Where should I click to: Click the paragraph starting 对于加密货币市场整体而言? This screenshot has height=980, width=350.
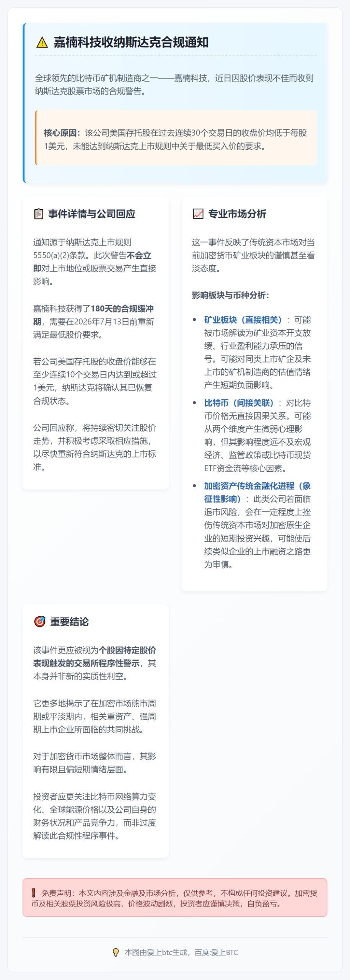(x=95, y=763)
